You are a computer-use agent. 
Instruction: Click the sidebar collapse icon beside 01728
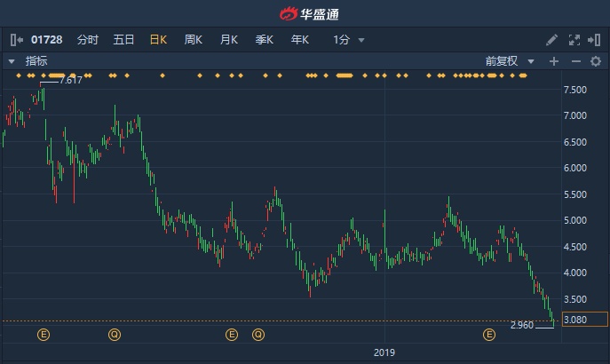pyautogui.click(x=15, y=40)
